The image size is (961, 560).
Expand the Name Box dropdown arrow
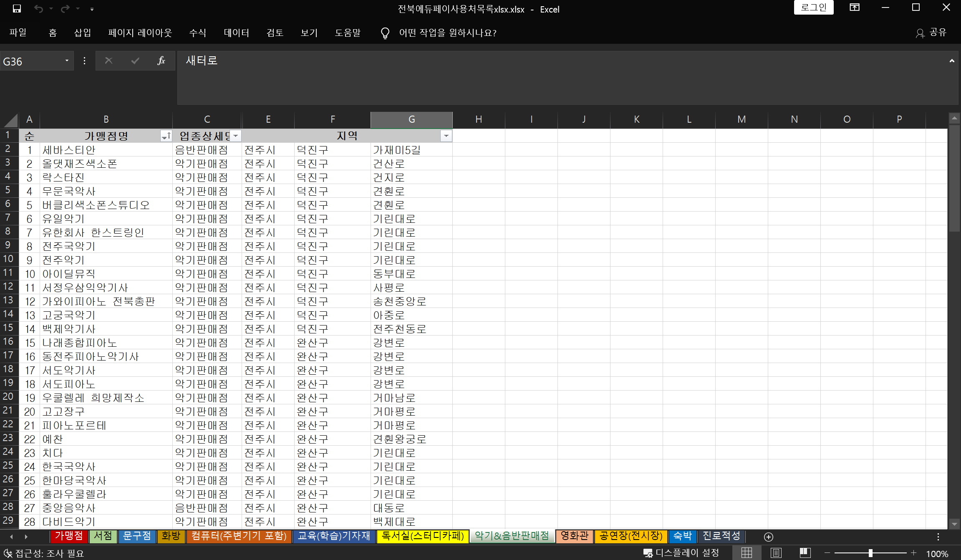(x=67, y=61)
